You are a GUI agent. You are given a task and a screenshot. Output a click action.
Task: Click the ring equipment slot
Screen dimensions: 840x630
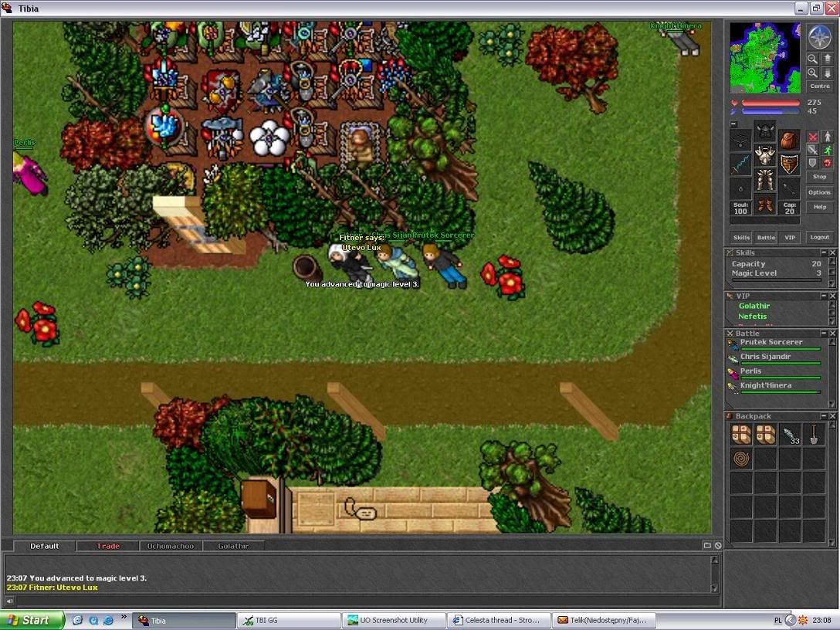tap(740, 189)
